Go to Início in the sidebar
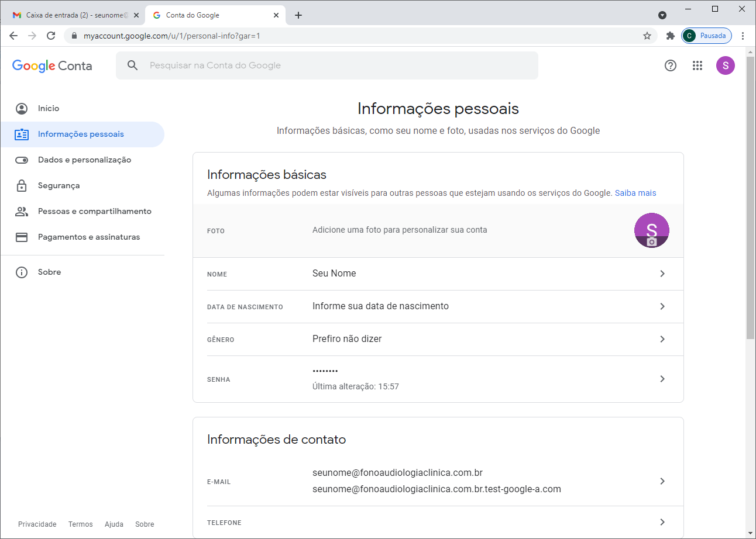Screen dimensions: 756x539 (x=83, y=108)
